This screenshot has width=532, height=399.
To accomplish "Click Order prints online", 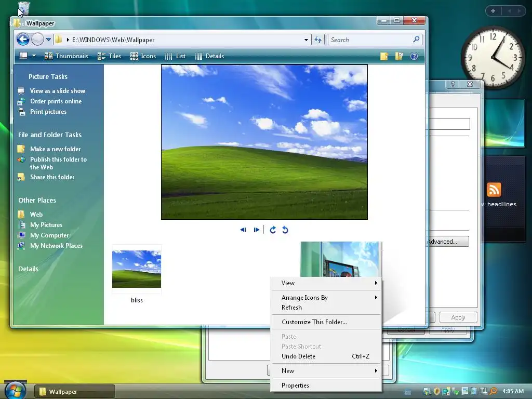I will [56, 101].
